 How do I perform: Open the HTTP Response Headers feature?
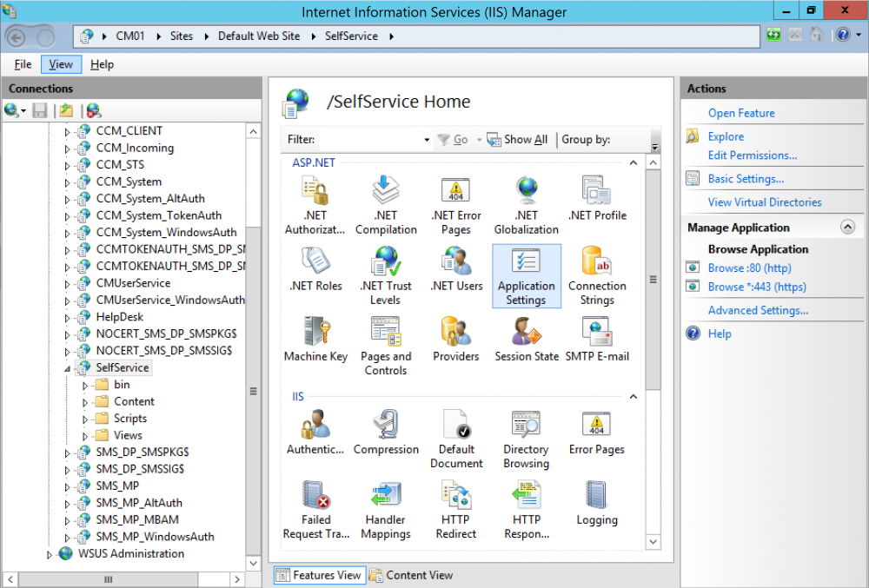pos(527,509)
